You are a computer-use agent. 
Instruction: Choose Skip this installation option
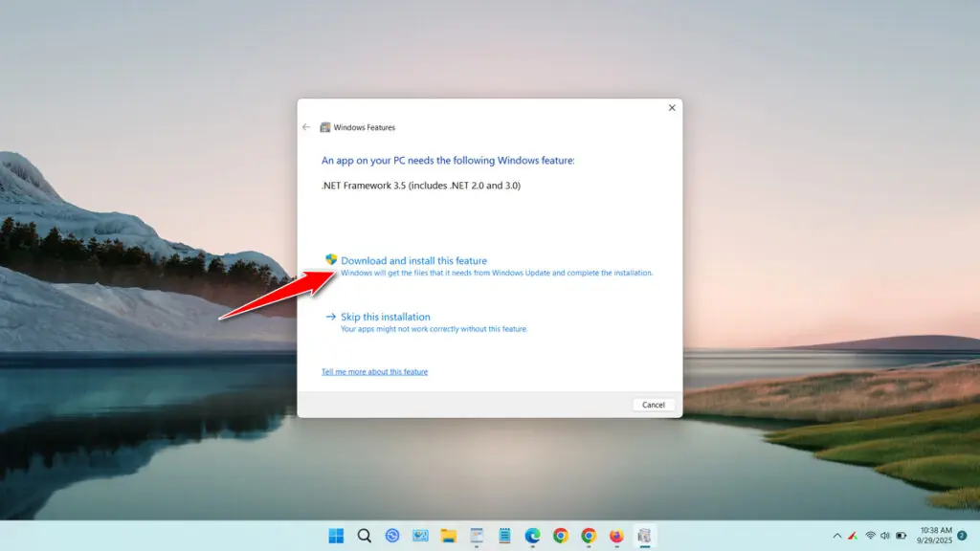point(387,317)
